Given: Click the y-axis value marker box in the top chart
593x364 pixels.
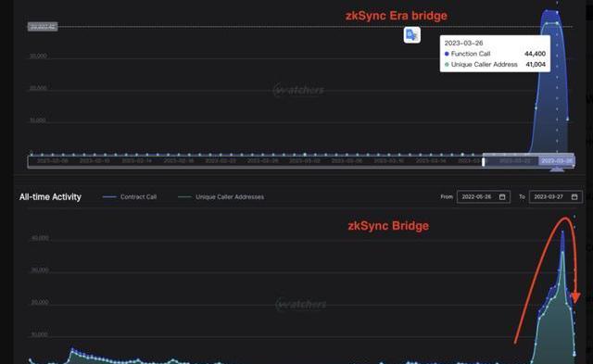Looking at the screenshot, I should pyautogui.click(x=43, y=27).
